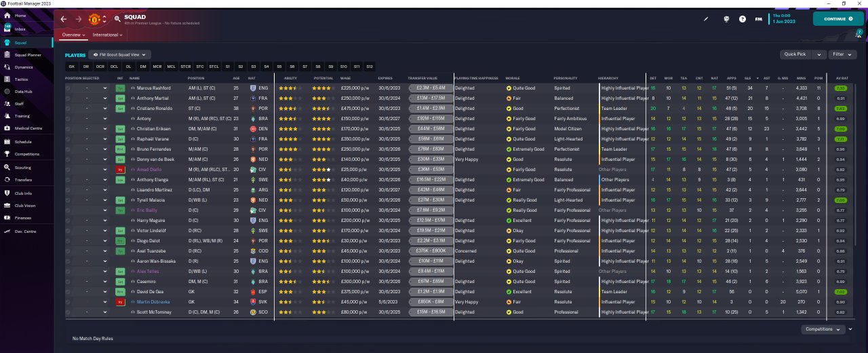Image resolution: width=868 pixels, height=353 pixels.
Task: Sort the table by Age column
Action: 236,78
